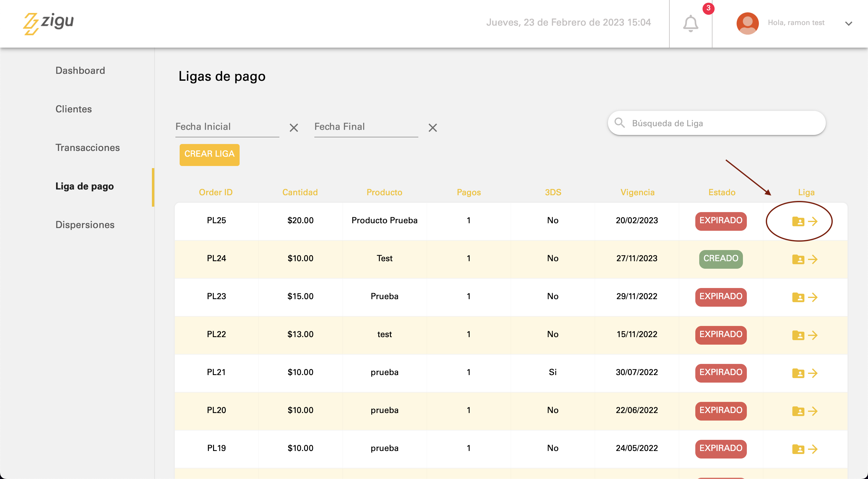Click the arrow icon for PL19
The image size is (868, 479).
[813, 449]
